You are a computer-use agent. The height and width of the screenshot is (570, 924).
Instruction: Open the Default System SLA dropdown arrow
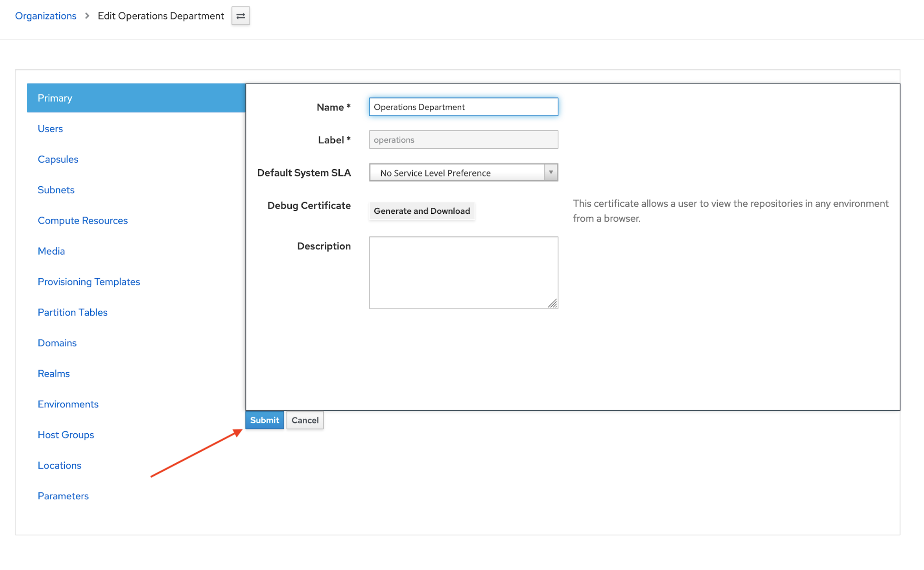[551, 172]
